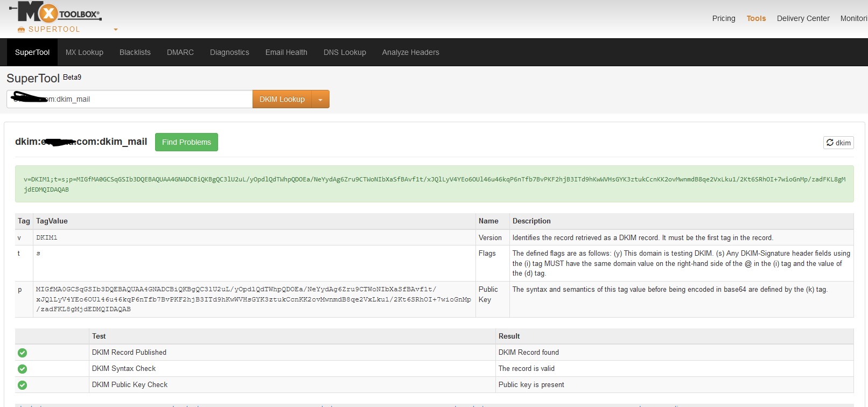
Task: Click green check icon for DKIM Public Key Check
Action: click(x=22, y=385)
